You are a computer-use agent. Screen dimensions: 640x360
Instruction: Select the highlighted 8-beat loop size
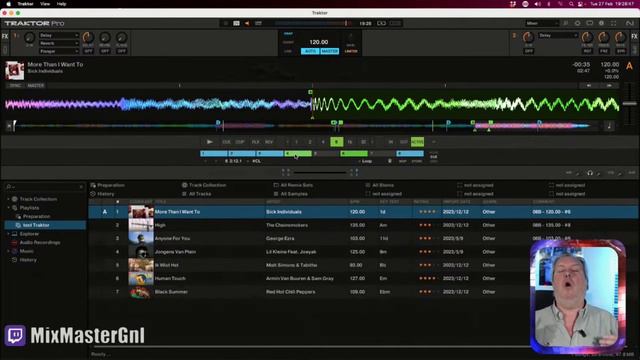coord(336,142)
